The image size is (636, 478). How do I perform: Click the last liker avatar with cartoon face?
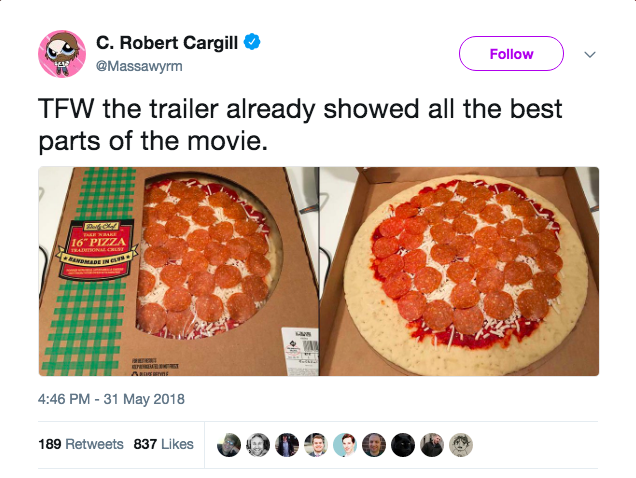[x=460, y=445]
